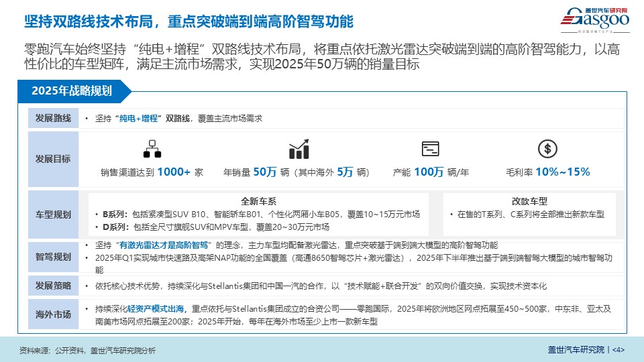
Task: Click the 10%~15% gross margin value
Action: (563, 172)
